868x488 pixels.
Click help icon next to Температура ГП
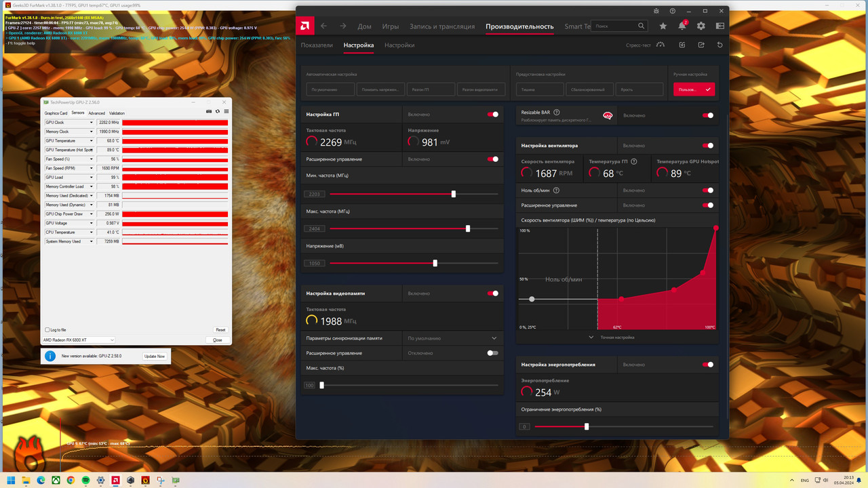(634, 161)
